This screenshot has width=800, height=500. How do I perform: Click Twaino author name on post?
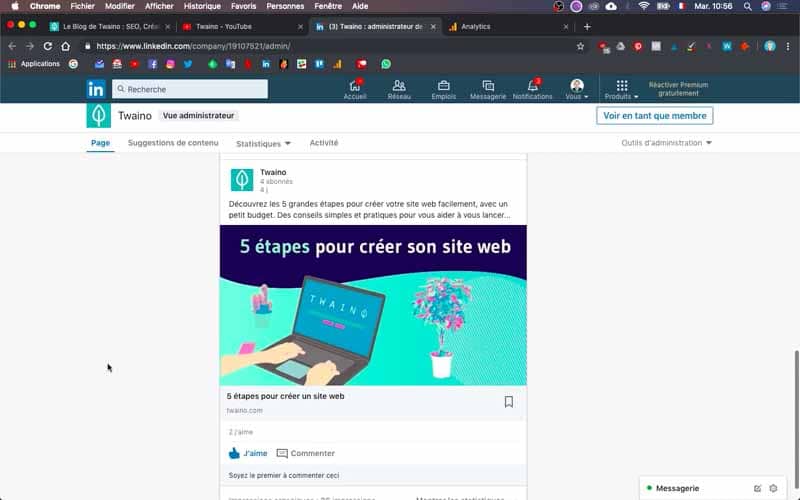(x=273, y=172)
